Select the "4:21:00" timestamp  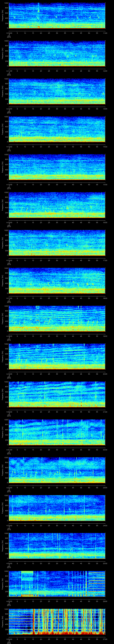pyautogui.click(x=9, y=450)
